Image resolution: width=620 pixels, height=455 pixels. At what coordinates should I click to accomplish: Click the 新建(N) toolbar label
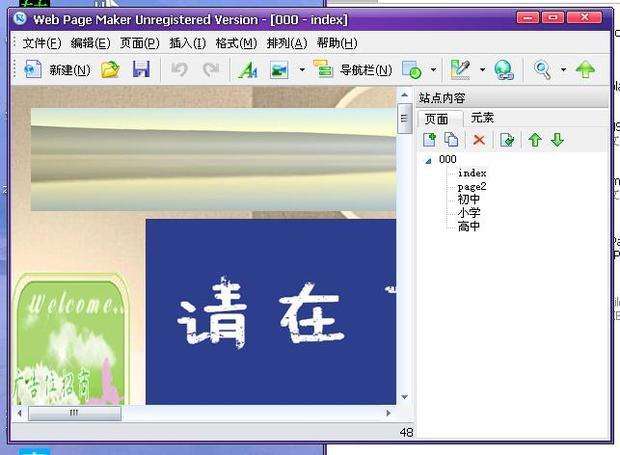pos(70,70)
